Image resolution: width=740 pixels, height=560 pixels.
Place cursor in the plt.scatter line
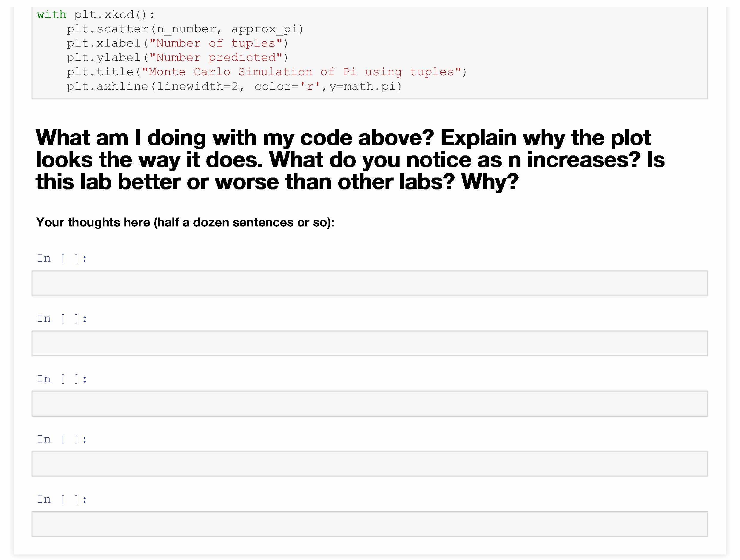[185, 29]
